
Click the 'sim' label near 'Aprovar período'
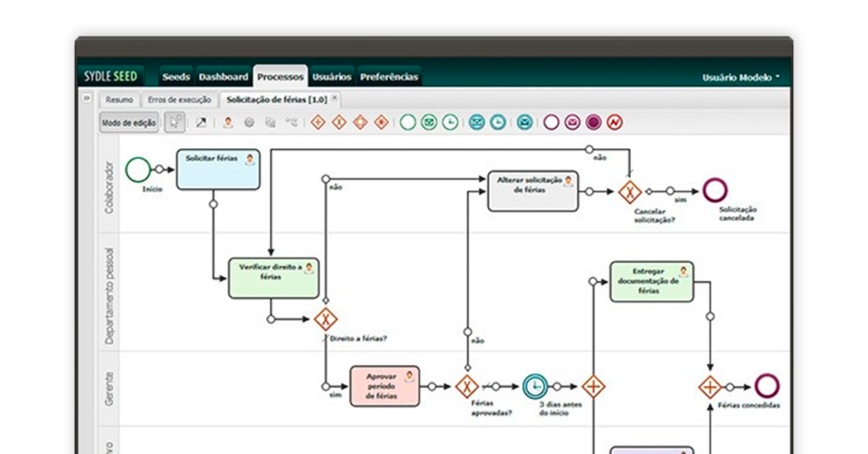(x=336, y=395)
